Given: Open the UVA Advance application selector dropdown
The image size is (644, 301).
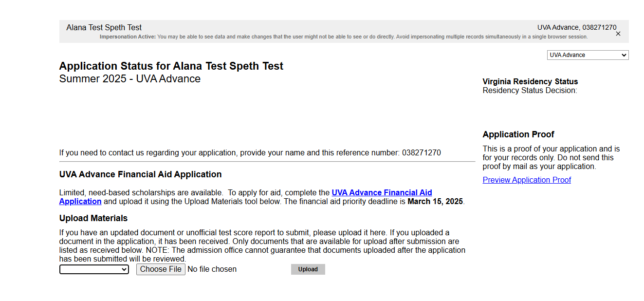Looking at the screenshot, I should pos(588,55).
